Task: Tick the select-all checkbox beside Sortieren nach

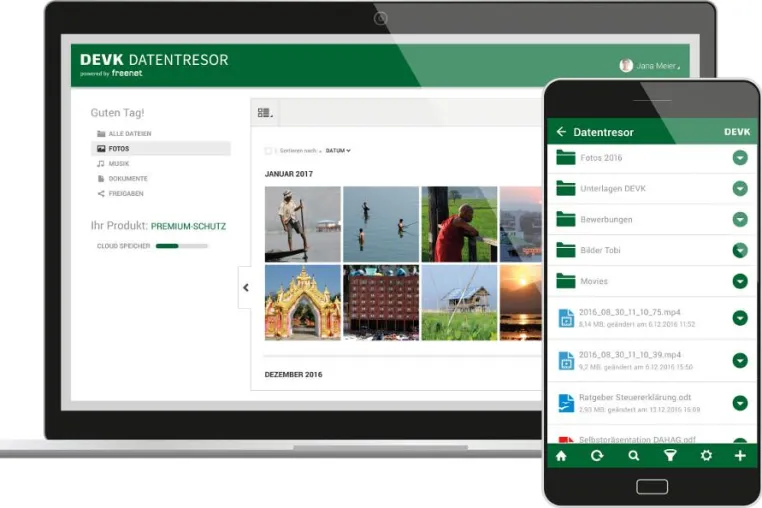Action: (268, 151)
